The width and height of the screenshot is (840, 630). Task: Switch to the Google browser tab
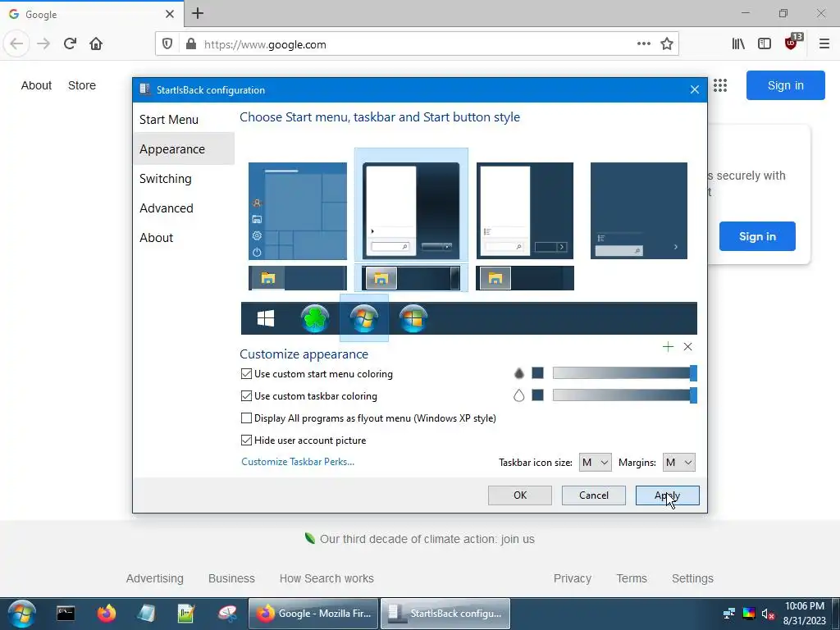pyautogui.click(x=91, y=14)
